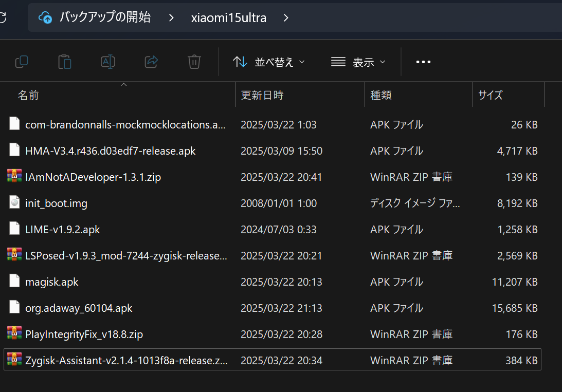Viewport: 562px width, 392px height.
Task: Click date 2008/01/01 1:00 cell
Action: [279, 203]
